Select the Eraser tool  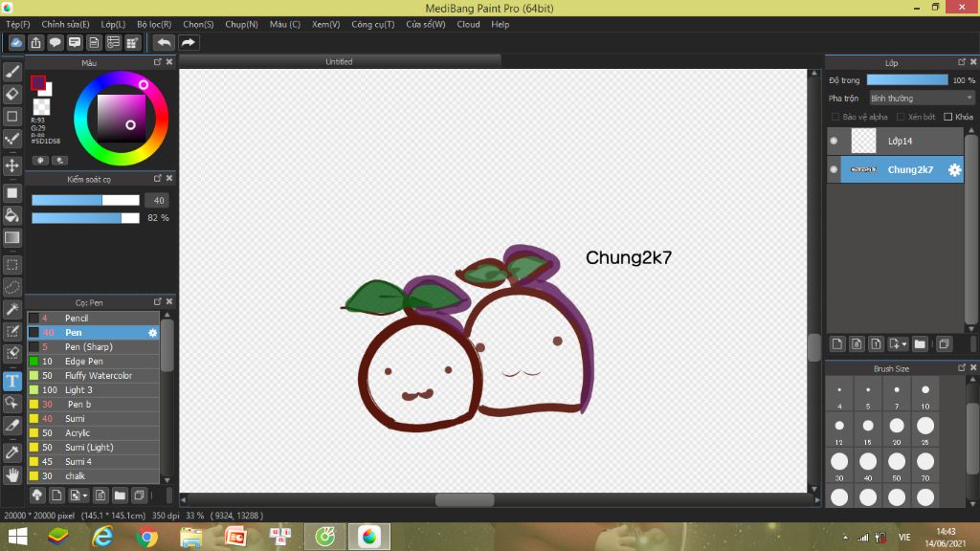point(11,95)
